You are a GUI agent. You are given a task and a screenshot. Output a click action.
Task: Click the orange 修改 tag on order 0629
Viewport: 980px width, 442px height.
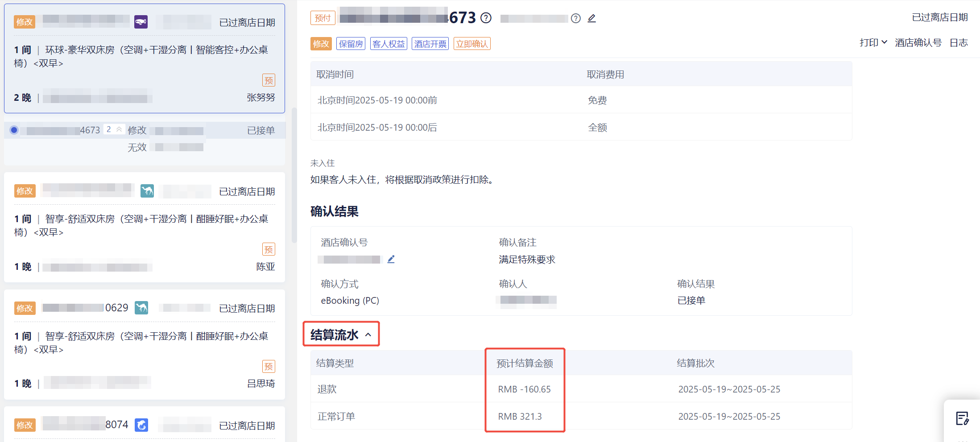pyautogui.click(x=25, y=308)
